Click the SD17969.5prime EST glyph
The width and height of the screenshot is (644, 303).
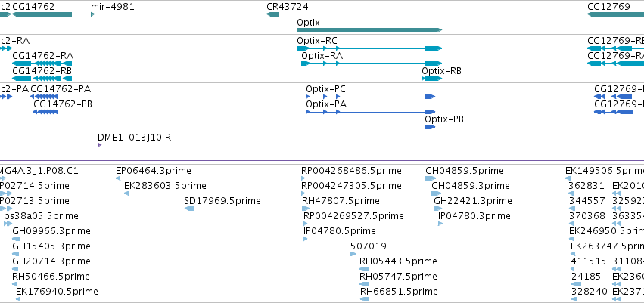189,209
